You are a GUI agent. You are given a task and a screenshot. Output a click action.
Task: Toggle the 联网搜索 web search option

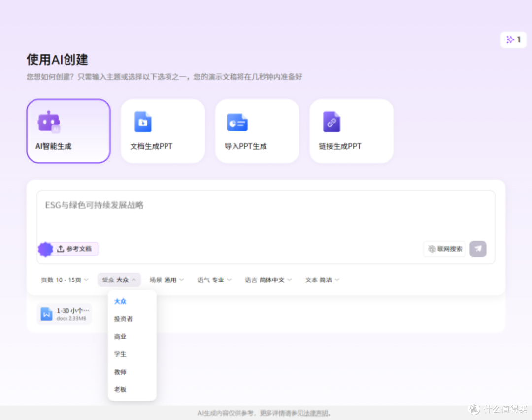tap(444, 249)
